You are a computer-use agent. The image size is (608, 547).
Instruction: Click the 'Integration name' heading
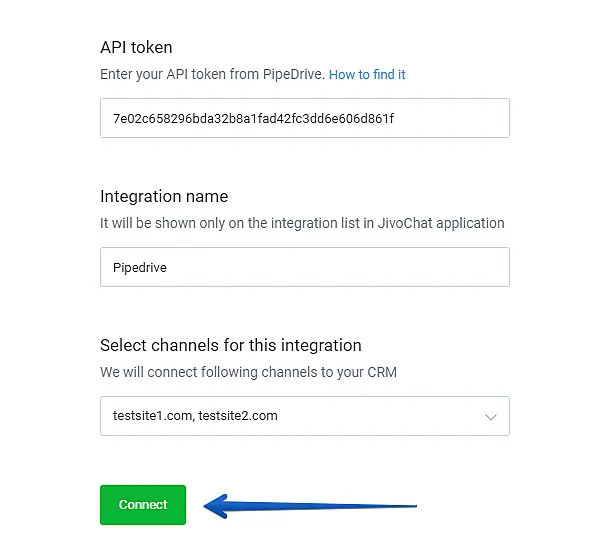click(164, 196)
